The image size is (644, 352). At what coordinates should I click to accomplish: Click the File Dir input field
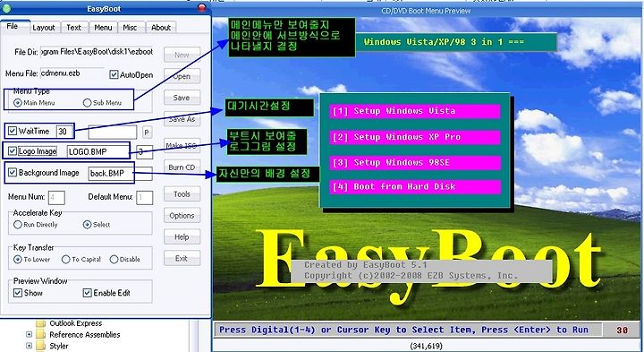click(97, 52)
